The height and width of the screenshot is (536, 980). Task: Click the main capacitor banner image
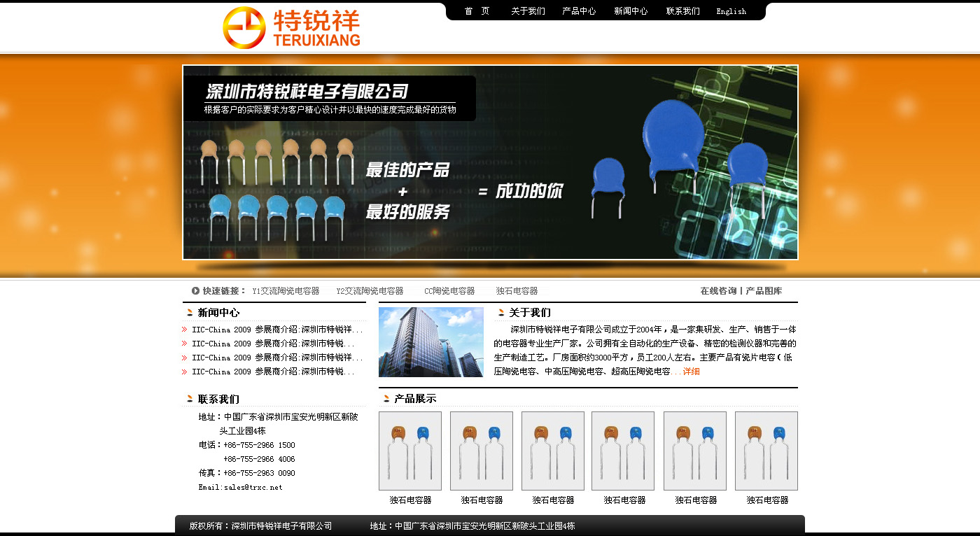coord(490,162)
